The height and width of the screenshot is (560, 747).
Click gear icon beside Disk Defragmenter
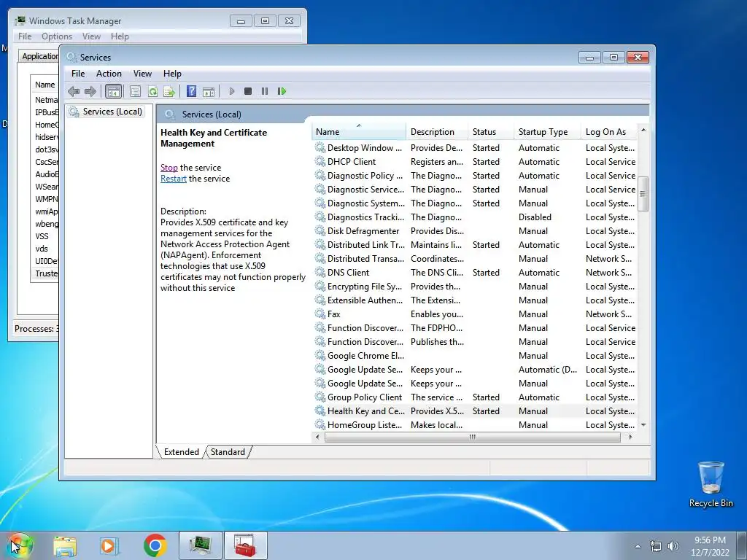coord(320,231)
